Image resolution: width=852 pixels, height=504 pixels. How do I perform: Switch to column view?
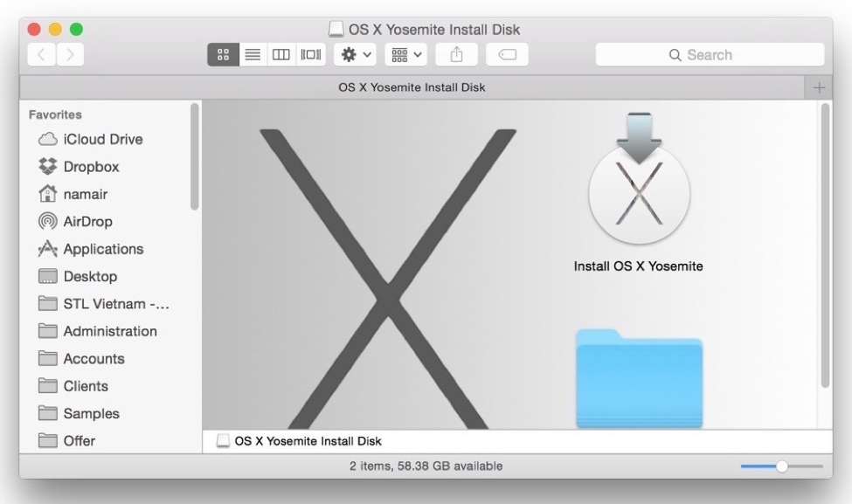tap(281, 54)
